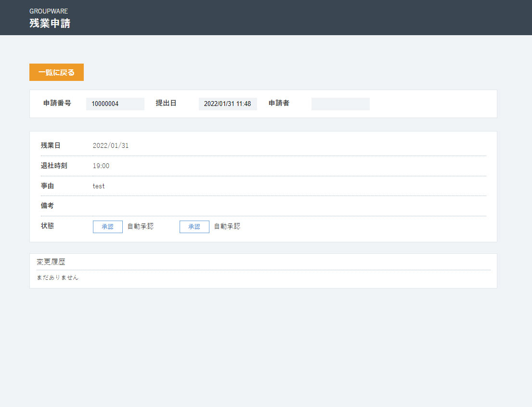Click the 残業申請 page title
This screenshot has width=532, height=407.
click(50, 23)
